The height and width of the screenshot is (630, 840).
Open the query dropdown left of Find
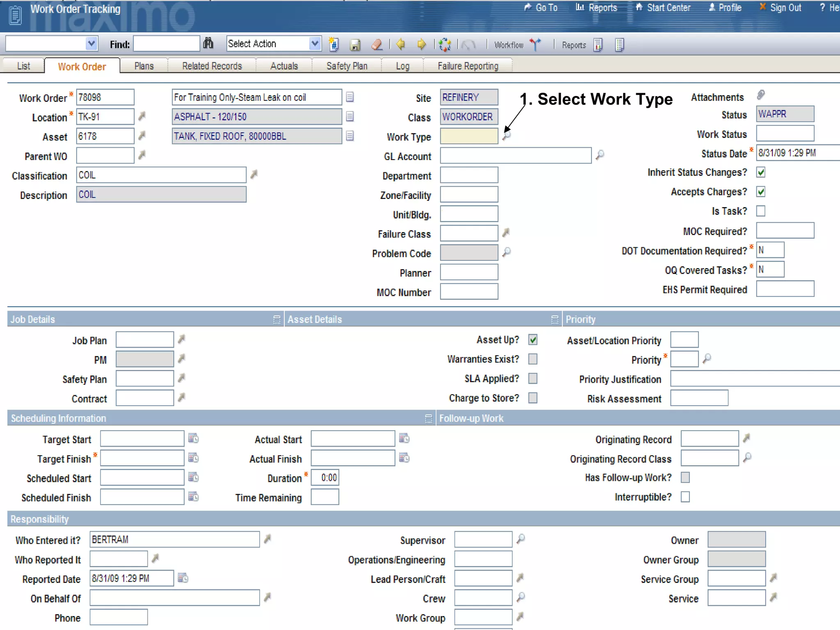91,43
